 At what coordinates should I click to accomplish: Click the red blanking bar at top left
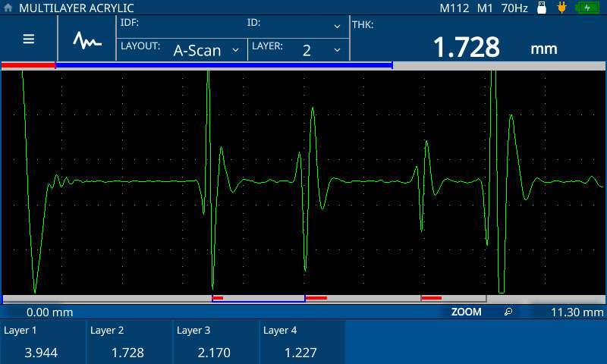28,66
